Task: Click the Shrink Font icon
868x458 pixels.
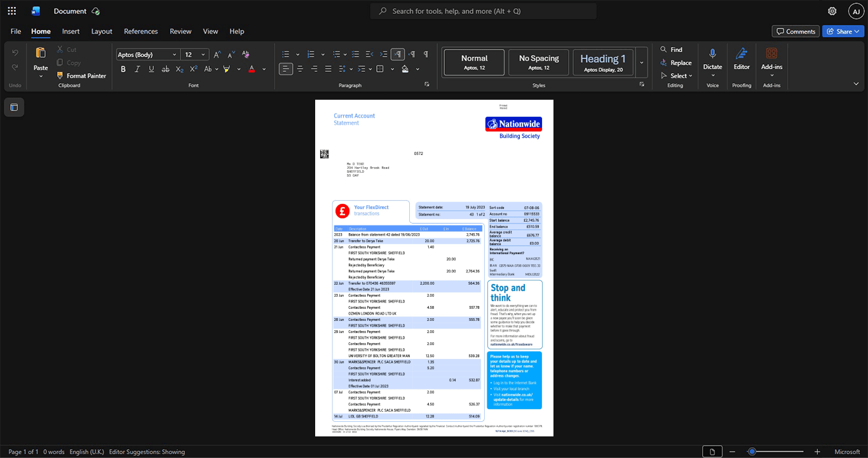Action: tap(231, 55)
